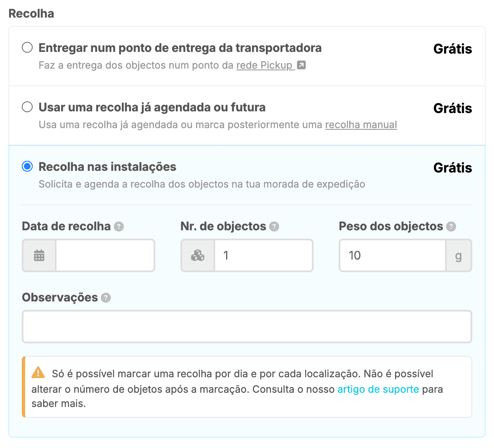
Task: Click the g unit addon on weight field
Action: 458,255
